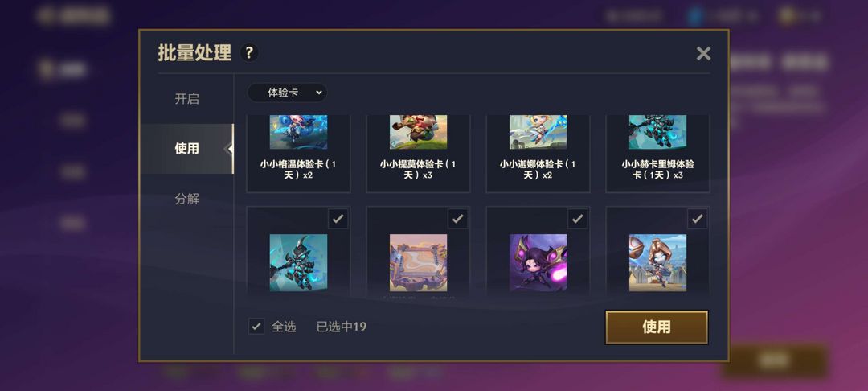
Task: Select the 小小赫卡里姆体验卡 card image
Action: [x=657, y=133]
